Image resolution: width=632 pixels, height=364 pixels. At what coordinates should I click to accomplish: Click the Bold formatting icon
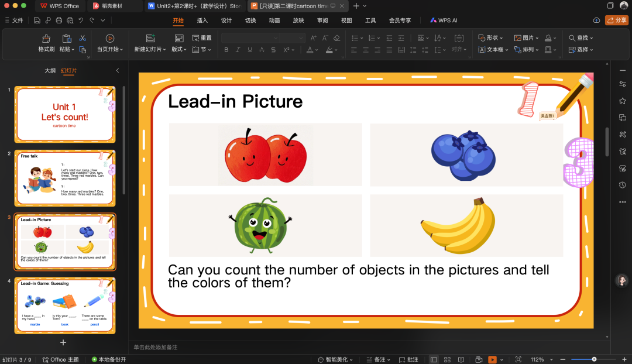pyautogui.click(x=226, y=50)
